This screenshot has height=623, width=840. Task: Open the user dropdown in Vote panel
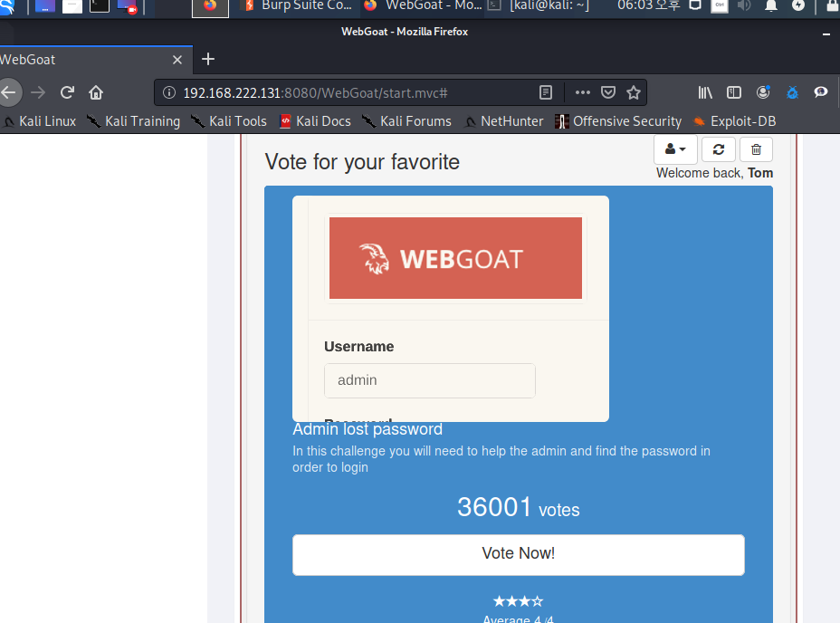click(x=675, y=149)
